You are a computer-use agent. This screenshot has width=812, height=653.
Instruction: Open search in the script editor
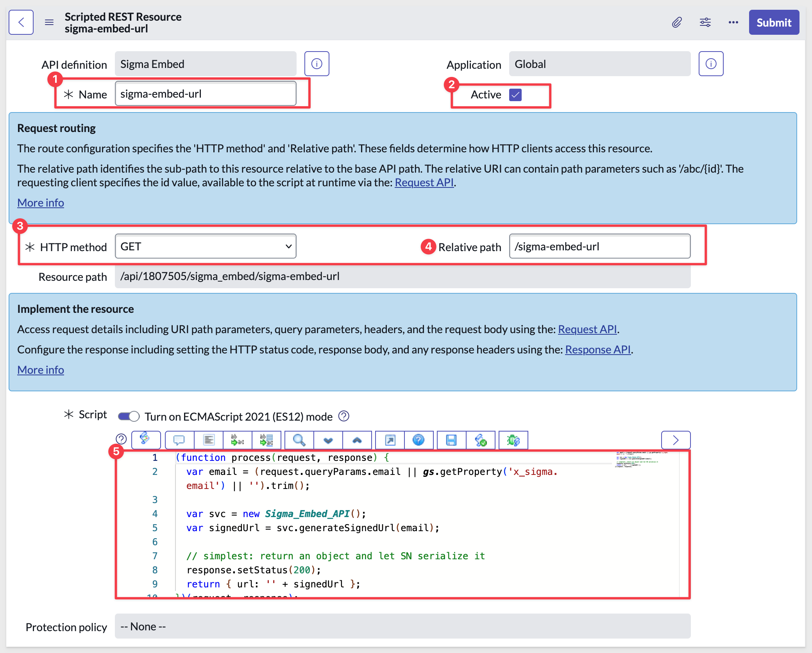[299, 440]
